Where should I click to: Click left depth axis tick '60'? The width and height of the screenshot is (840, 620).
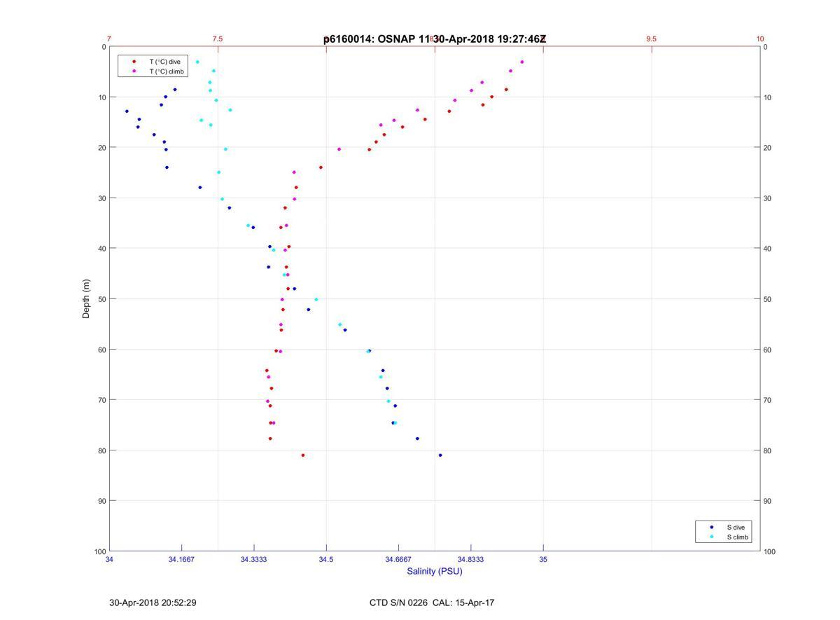[x=102, y=350]
